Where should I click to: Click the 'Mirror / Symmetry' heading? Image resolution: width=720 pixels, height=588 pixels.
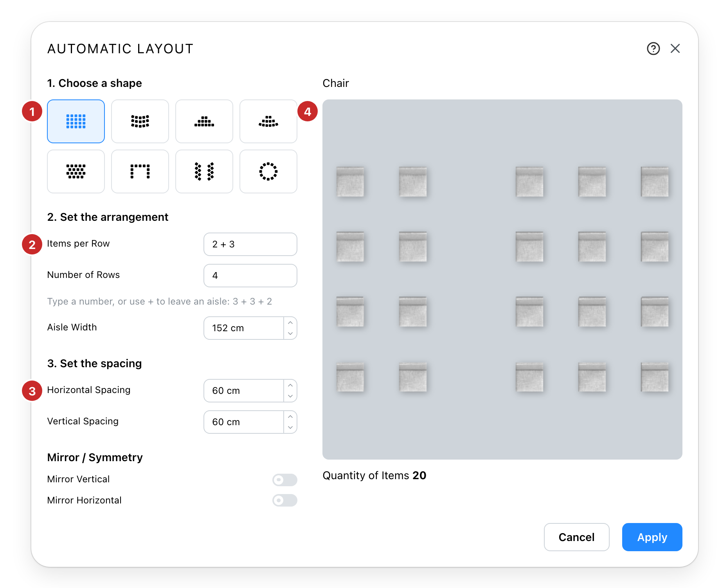coord(95,457)
